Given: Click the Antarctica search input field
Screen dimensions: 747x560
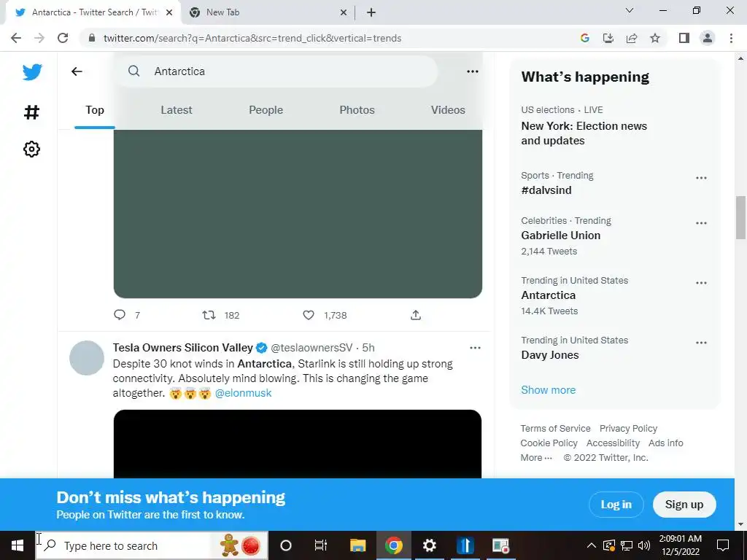Looking at the screenshot, I should point(276,71).
